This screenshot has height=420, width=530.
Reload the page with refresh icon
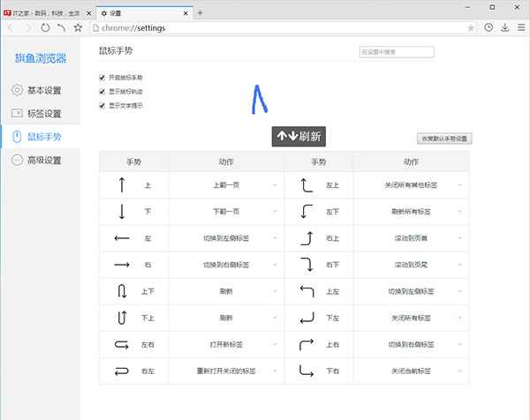pos(45,27)
